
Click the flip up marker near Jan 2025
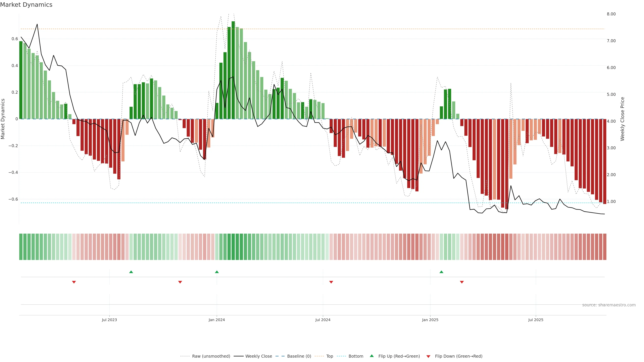[x=441, y=272]
